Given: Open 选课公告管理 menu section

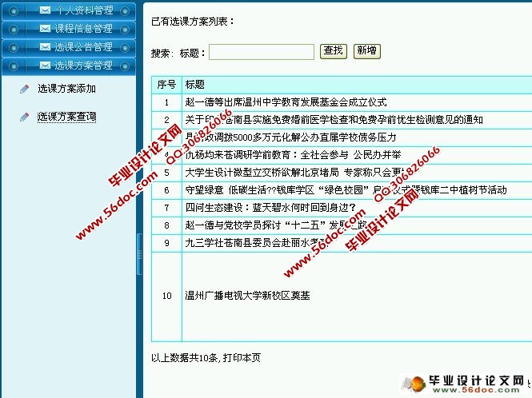Looking at the screenshot, I should pyautogui.click(x=69, y=47).
